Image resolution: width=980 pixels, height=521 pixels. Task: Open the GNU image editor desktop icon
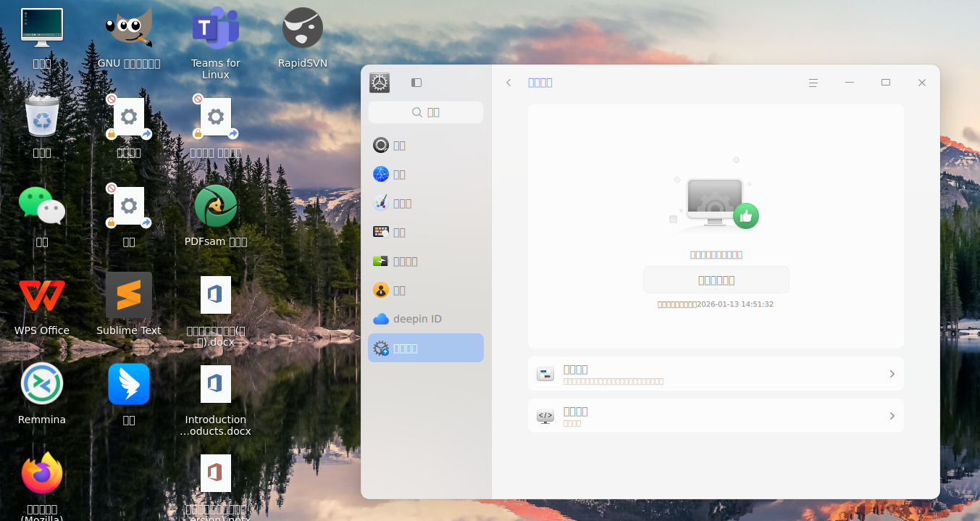pos(129,28)
